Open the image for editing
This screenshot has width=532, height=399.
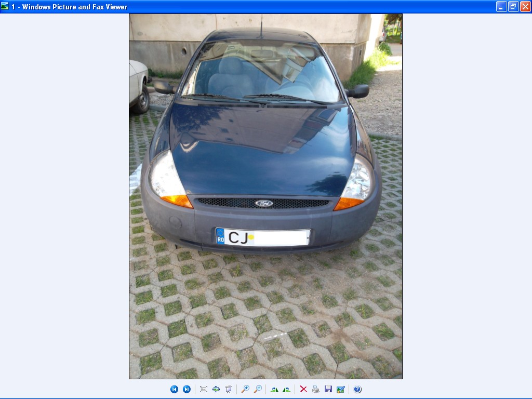341,389
